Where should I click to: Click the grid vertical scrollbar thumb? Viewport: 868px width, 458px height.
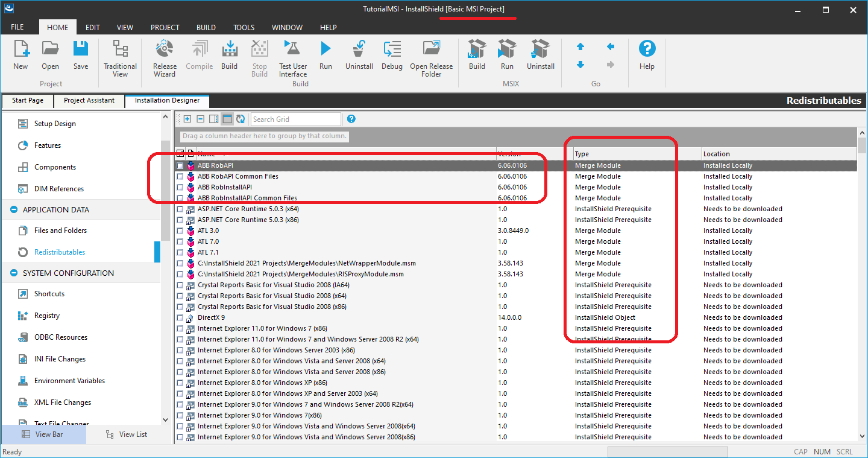tap(862, 145)
